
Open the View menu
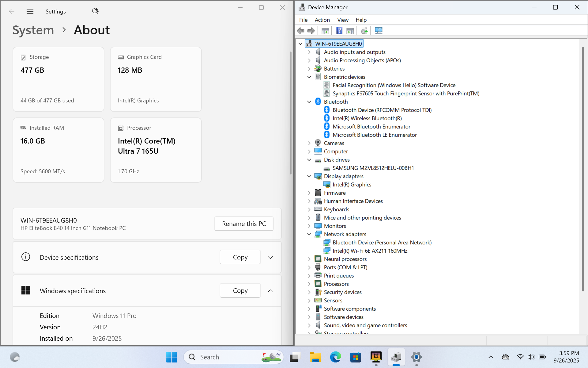point(343,20)
